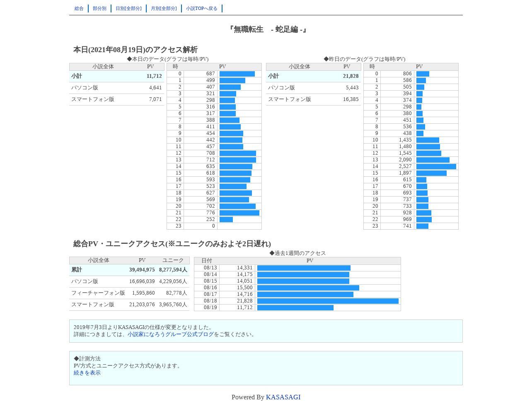Image resolution: width=532 pixels, height=401 pixels.
Task: Click the novel title 無職転生 - 蛇足編
Action: tap(267, 29)
